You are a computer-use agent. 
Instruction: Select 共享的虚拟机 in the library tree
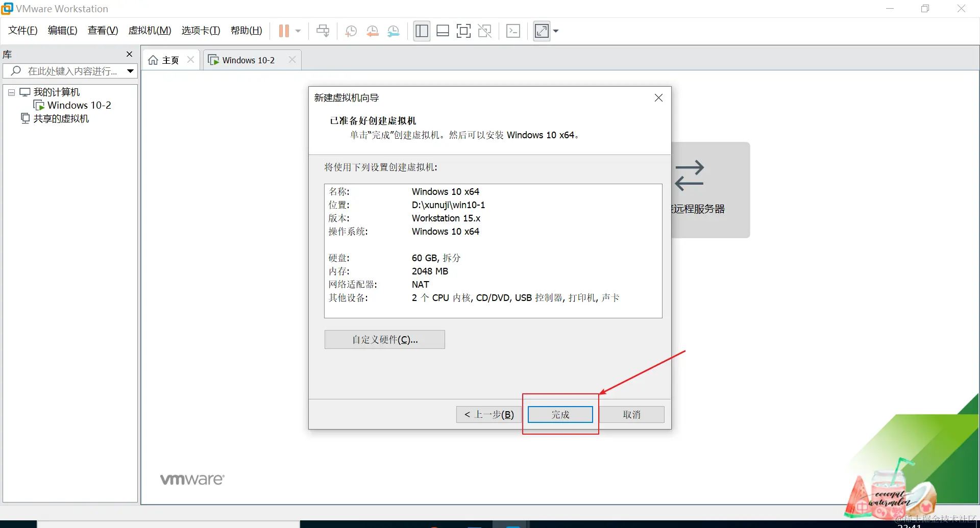tap(61, 118)
